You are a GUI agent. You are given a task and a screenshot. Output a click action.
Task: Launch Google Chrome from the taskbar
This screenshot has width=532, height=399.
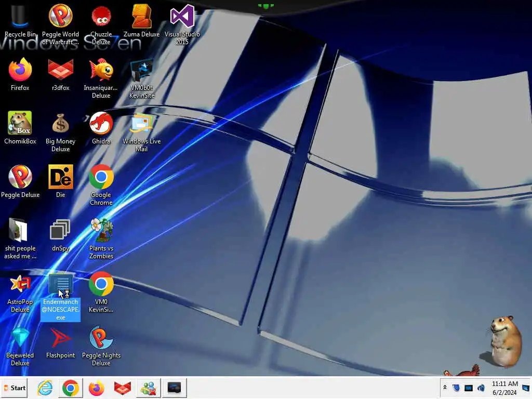71,388
